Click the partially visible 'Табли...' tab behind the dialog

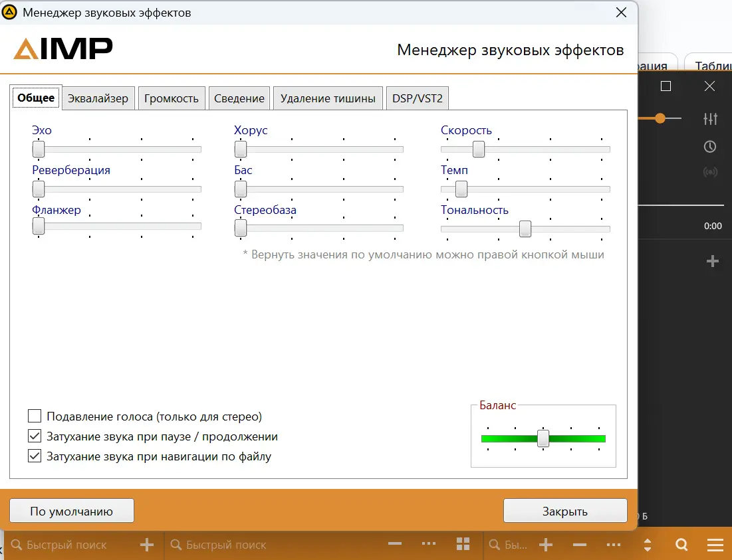pos(709,64)
